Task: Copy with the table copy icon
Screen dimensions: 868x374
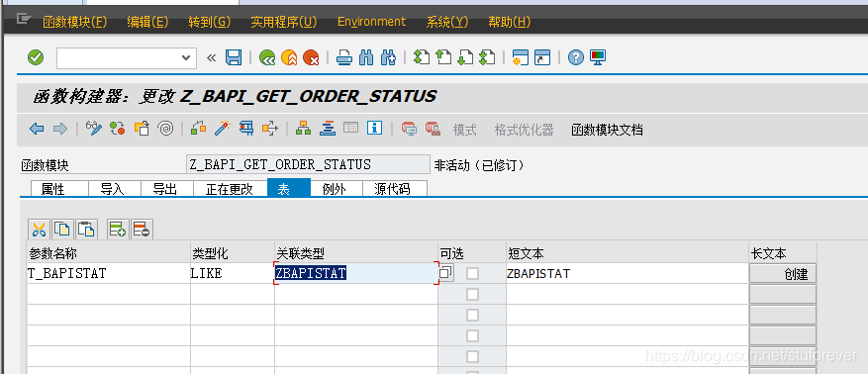Action: click(x=62, y=229)
